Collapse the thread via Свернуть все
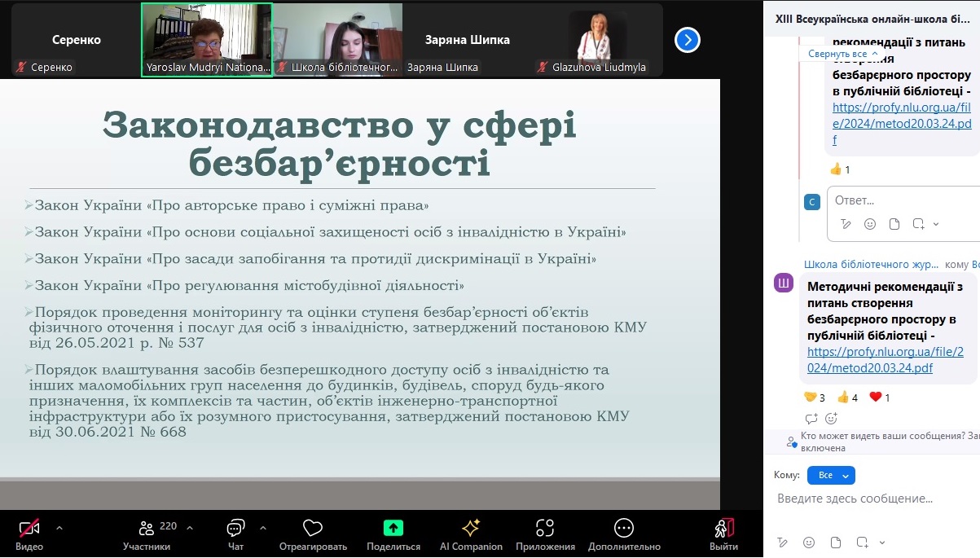Screen dimensions: 980x558 pyautogui.click(x=843, y=54)
